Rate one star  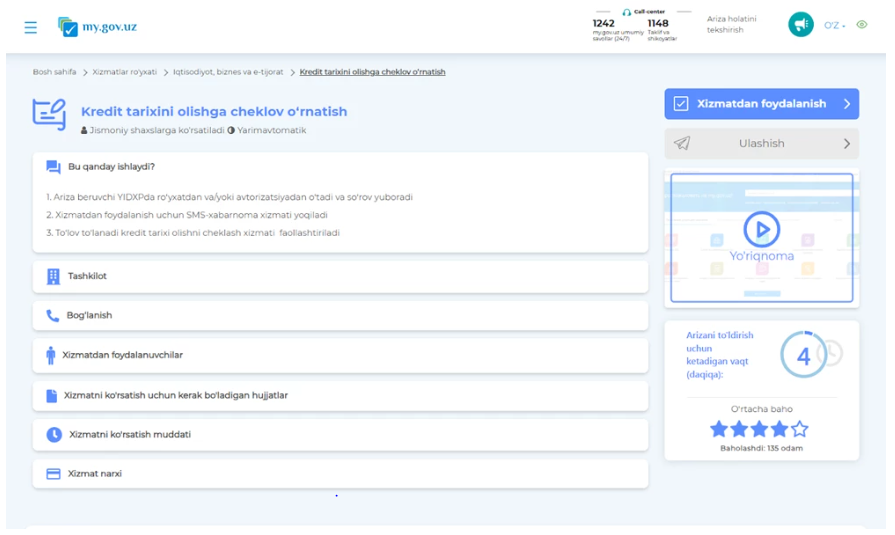tap(719, 429)
